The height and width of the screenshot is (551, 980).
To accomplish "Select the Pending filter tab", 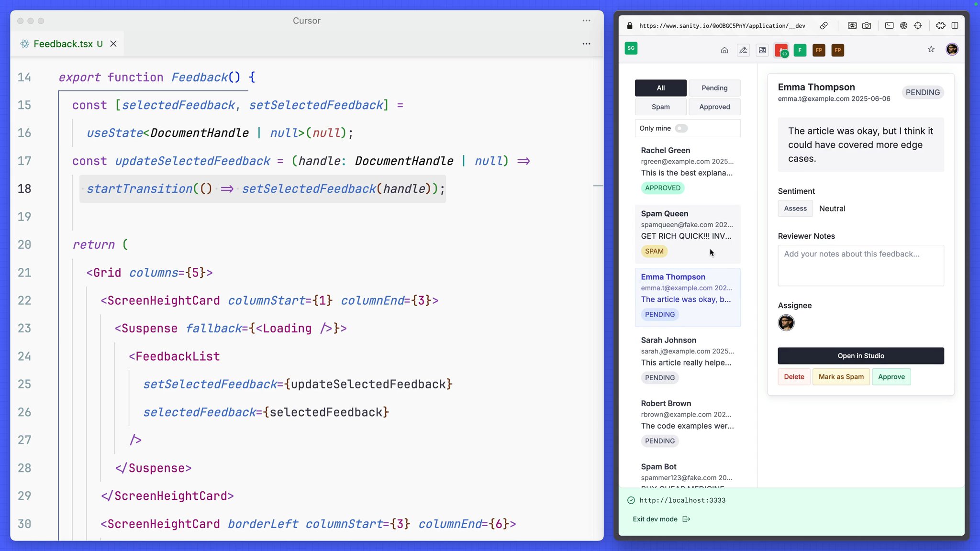I will point(714,88).
